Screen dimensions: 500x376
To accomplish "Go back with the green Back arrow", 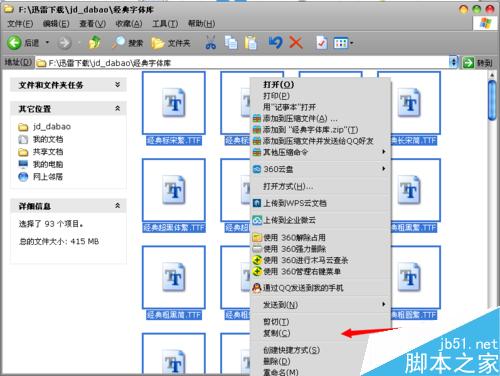I will click(x=15, y=43).
